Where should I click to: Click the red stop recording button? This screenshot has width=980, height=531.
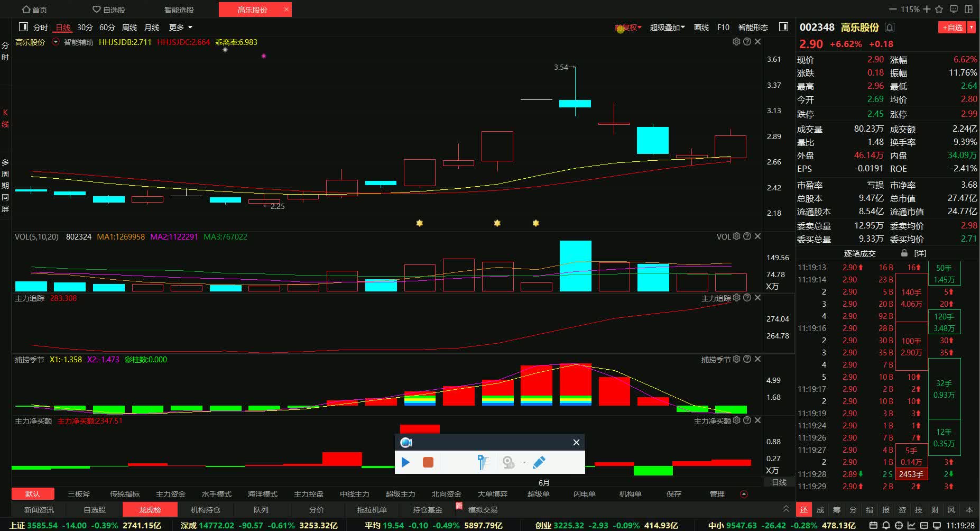point(428,462)
